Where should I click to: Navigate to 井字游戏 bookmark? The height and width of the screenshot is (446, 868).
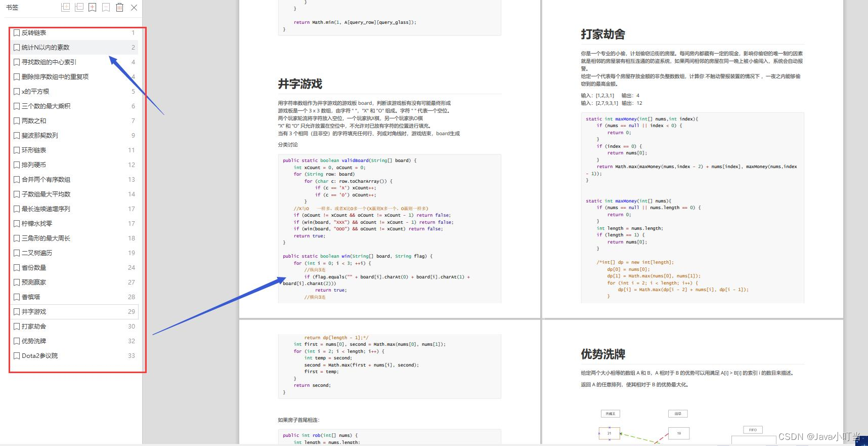(74, 312)
